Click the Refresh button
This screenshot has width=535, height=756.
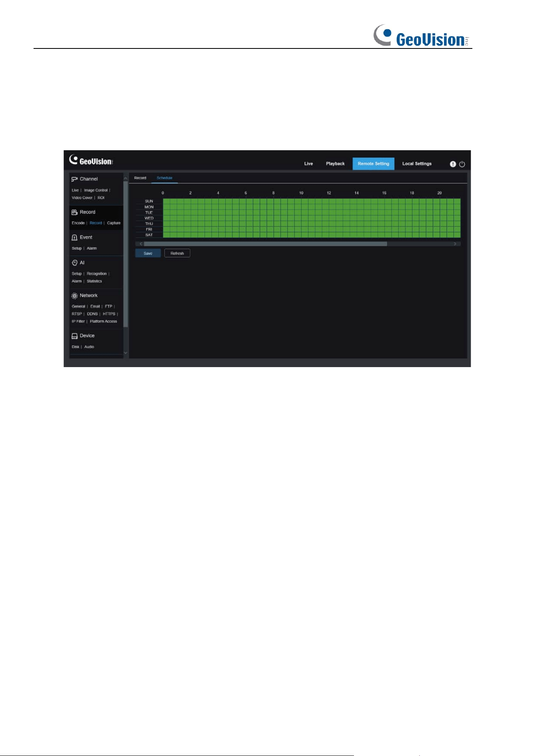click(177, 253)
